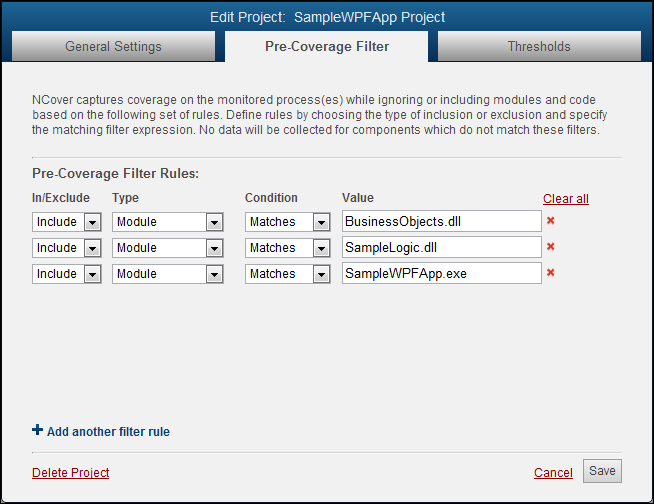The width and height of the screenshot is (654, 504).
Task: Click the BusinessObjects.dll value field
Action: click(441, 222)
